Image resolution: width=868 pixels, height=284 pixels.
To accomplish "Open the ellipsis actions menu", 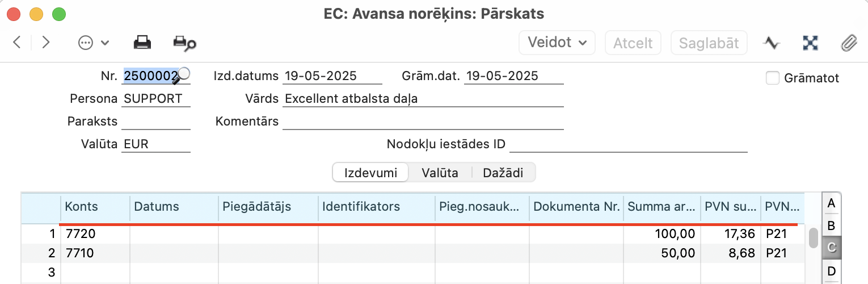I will (94, 43).
